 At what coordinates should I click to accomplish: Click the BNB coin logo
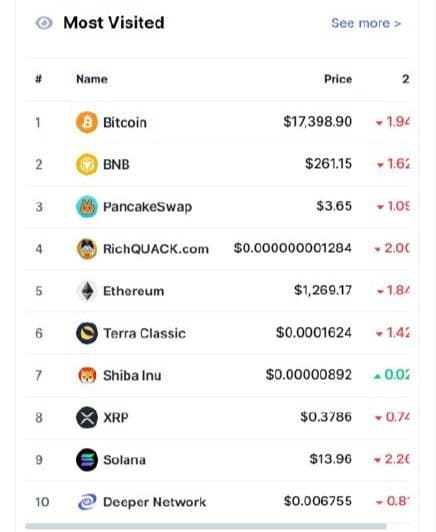coord(87,164)
